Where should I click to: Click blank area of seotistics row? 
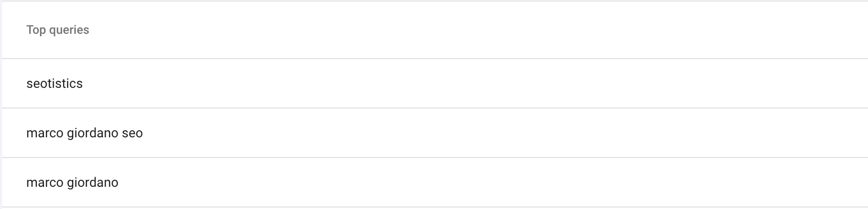[x=475, y=83]
